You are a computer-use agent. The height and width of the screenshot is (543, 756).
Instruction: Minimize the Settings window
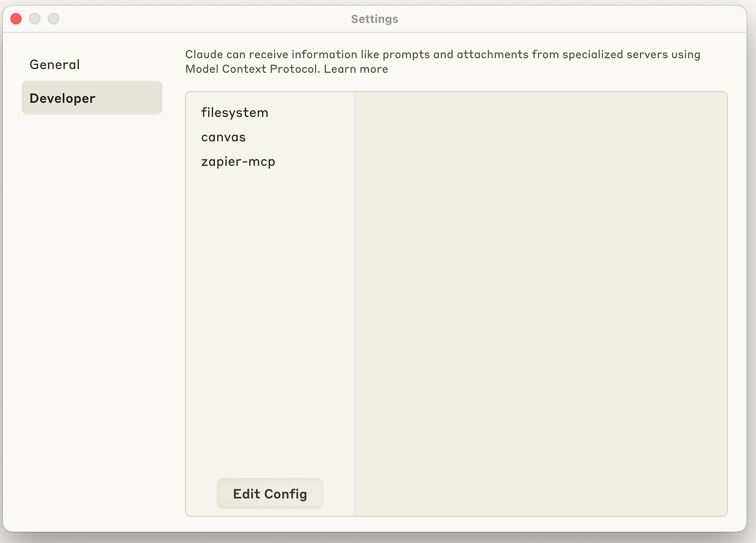[x=35, y=19]
